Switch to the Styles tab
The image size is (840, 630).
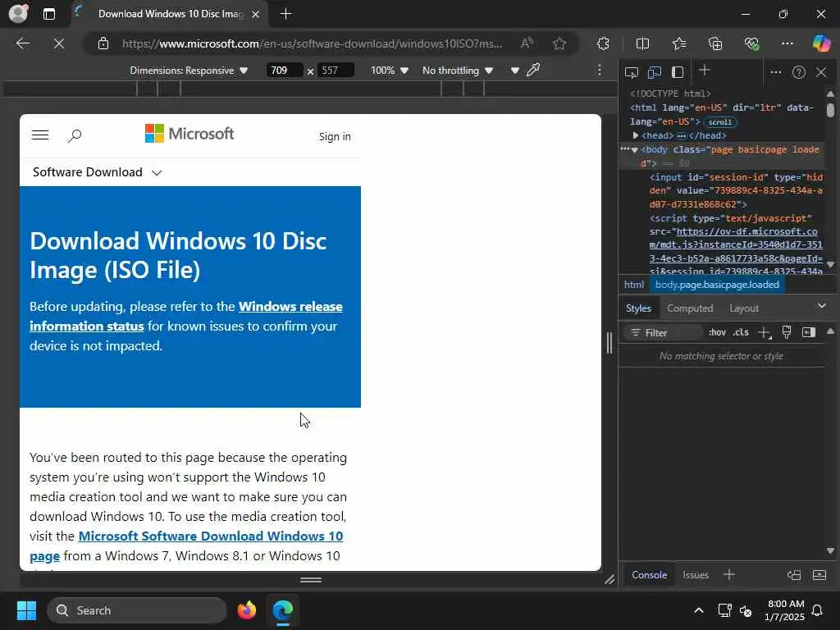pos(638,308)
